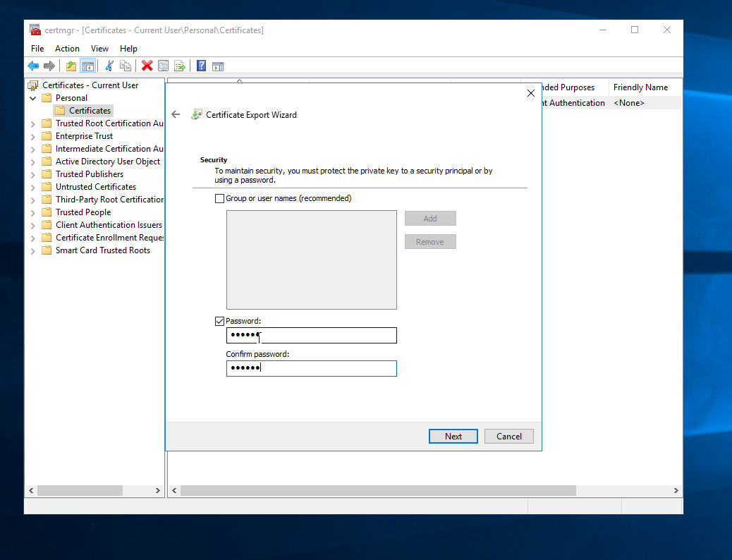The image size is (732, 560).
Task: Maximize the certmgr window
Action: pos(635,30)
